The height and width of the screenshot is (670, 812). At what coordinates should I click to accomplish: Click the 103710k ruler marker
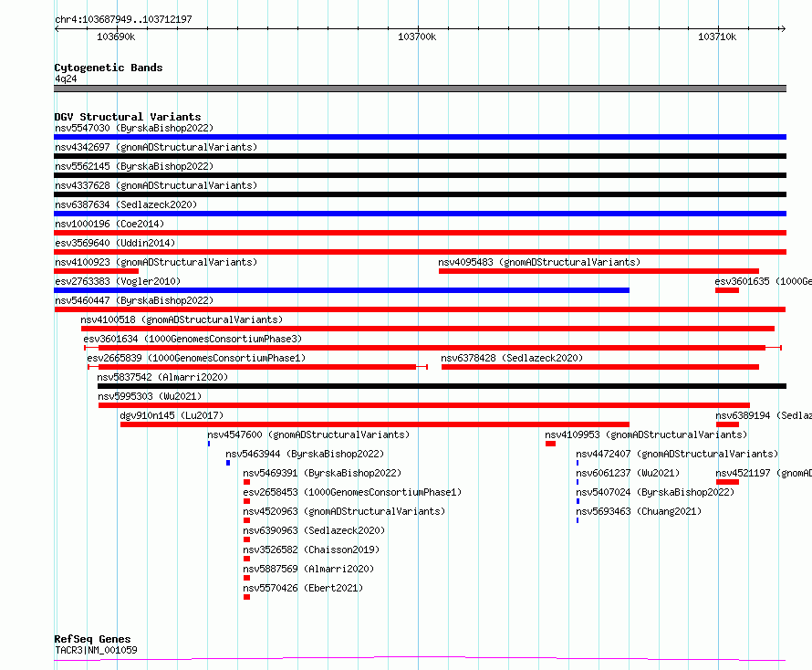717,37
